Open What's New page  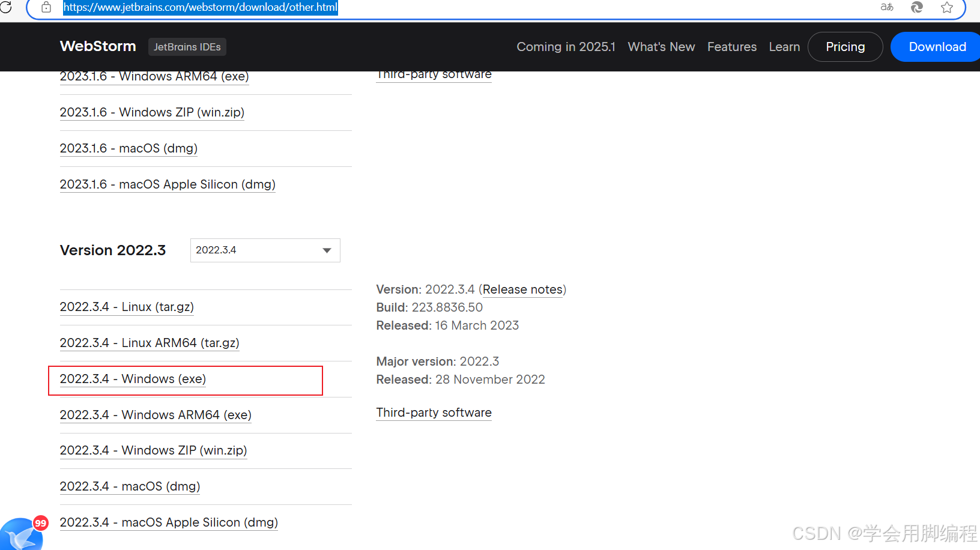tap(661, 47)
